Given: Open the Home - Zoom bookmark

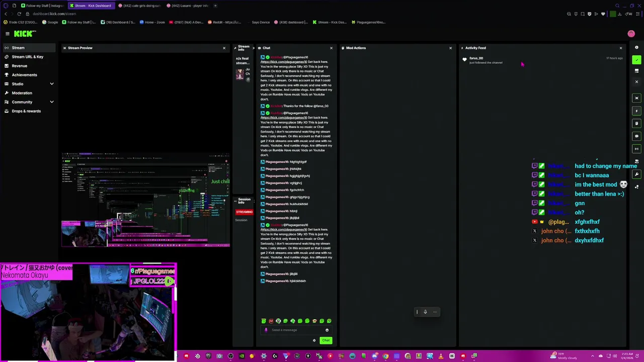Looking at the screenshot, I should [152, 22].
